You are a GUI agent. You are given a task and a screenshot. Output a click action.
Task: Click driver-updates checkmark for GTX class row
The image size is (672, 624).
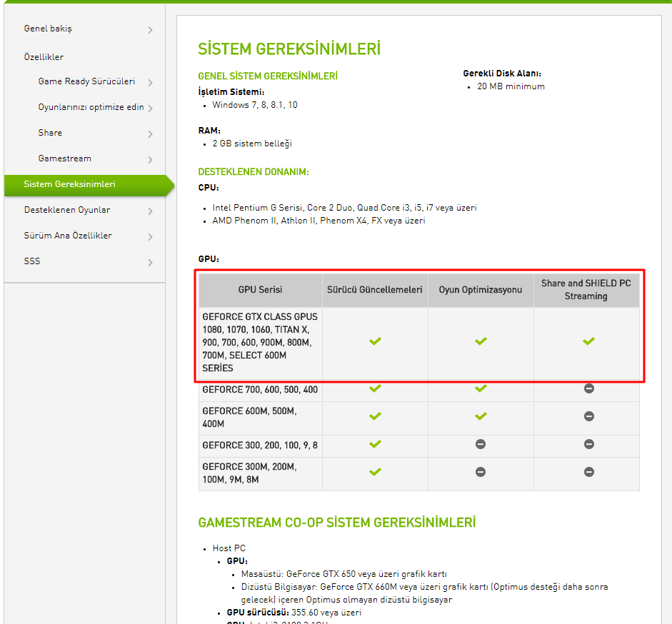(375, 341)
